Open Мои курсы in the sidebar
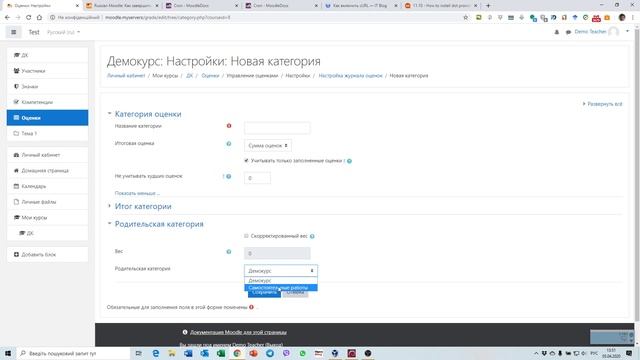This screenshot has width=640, height=360. tap(47, 218)
